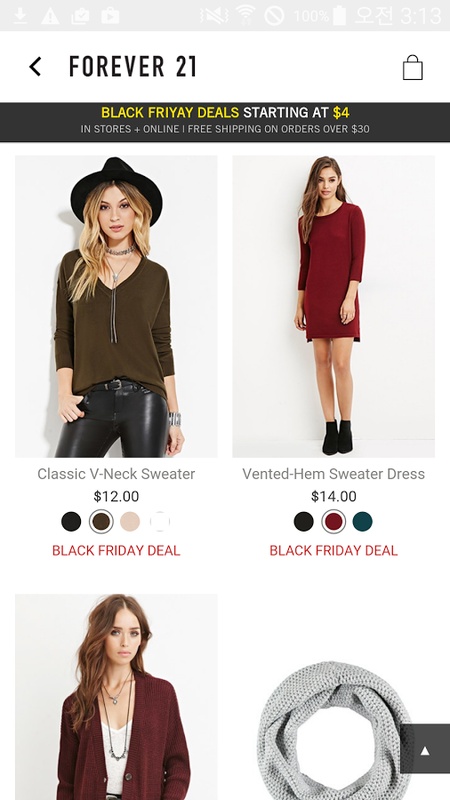Tap the download icon in status bar
This screenshot has height=800, width=450.
[20, 15]
